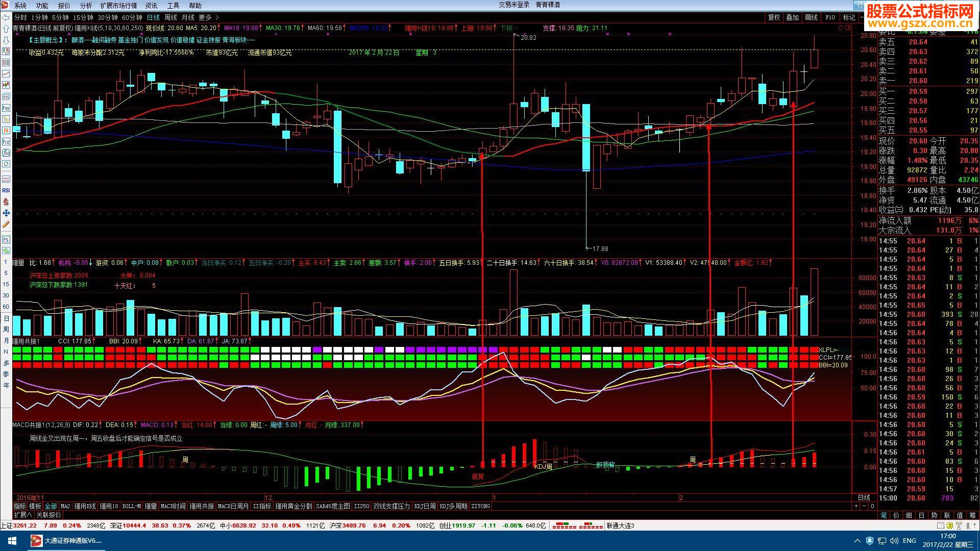The height and width of the screenshot is (551, 980).
Task: Expand the 更多 periods list
Action: coord(208,17)
